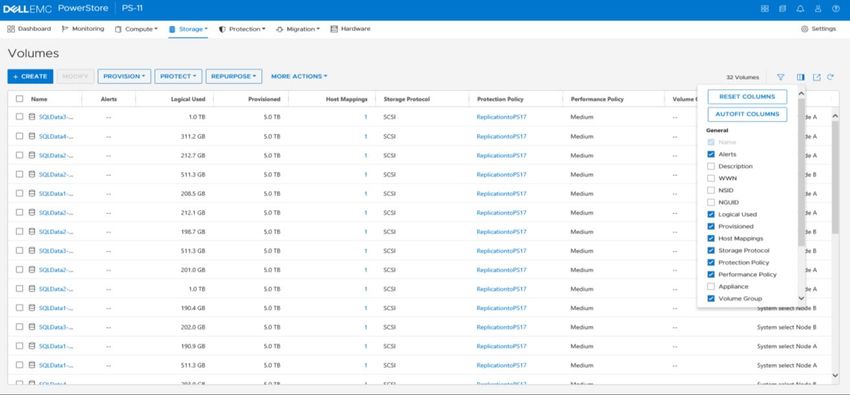This screenshot has width=850, height=395.
Task: Open the Hardware page
Action: point(350,29)
